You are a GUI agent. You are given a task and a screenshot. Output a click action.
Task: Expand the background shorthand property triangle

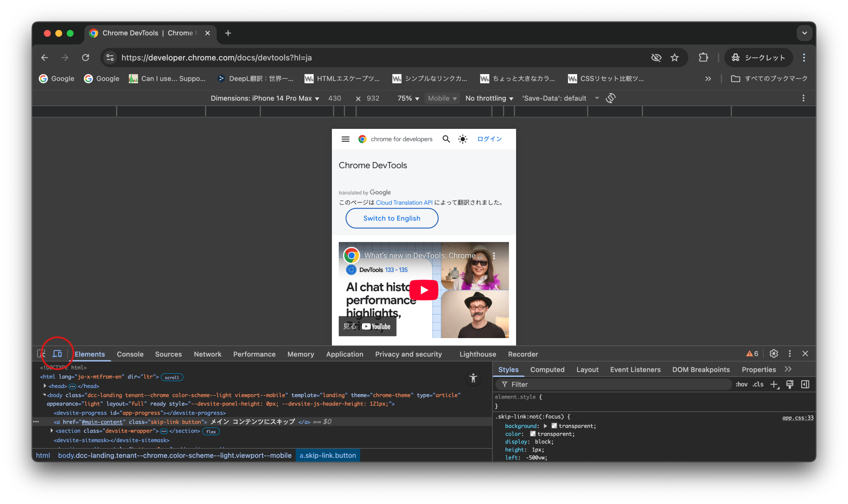tap(545, 426)
